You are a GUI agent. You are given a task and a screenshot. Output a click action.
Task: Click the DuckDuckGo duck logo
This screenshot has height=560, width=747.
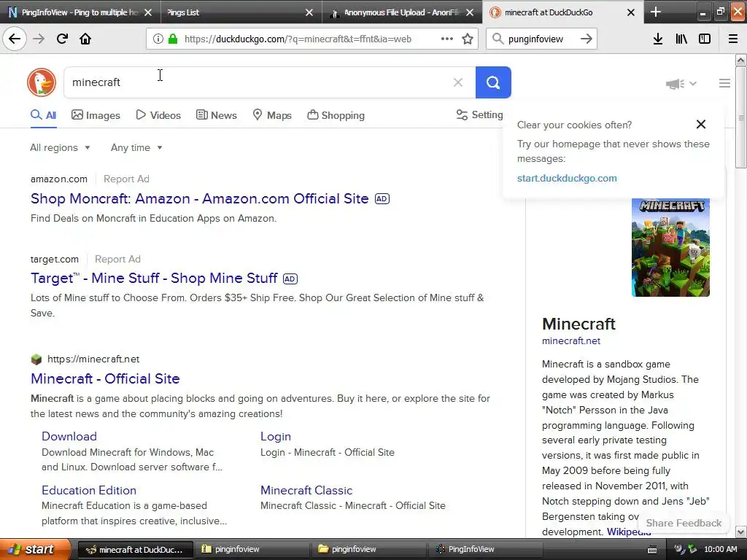[x=42, y=82]
